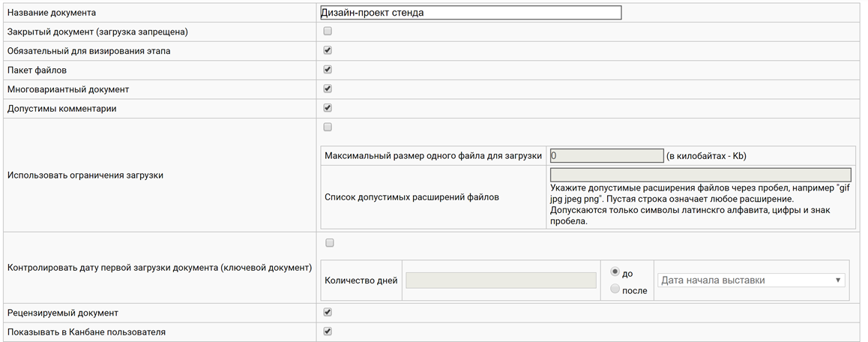Viewport: 868px width, 342px height.
Task: Check 'Контролировать дату первой загрузки документа' checkbox
Action: [x=330, y=243]
